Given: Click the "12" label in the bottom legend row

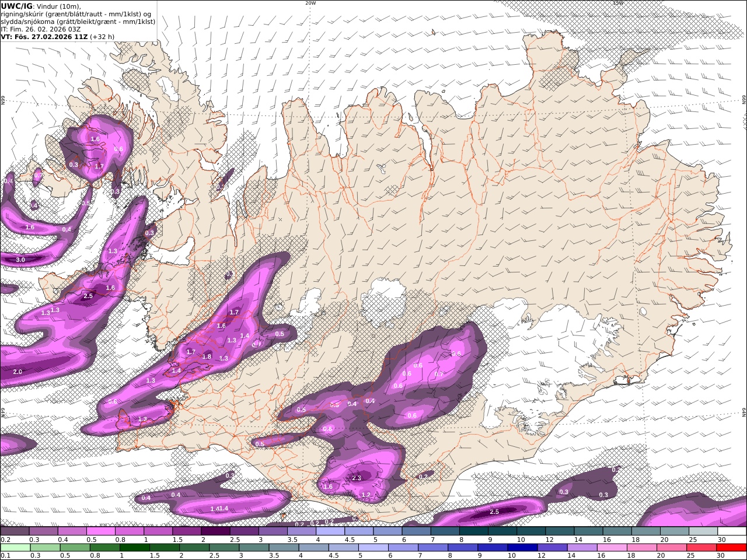Looking at the screenshot, I should 541,555.
